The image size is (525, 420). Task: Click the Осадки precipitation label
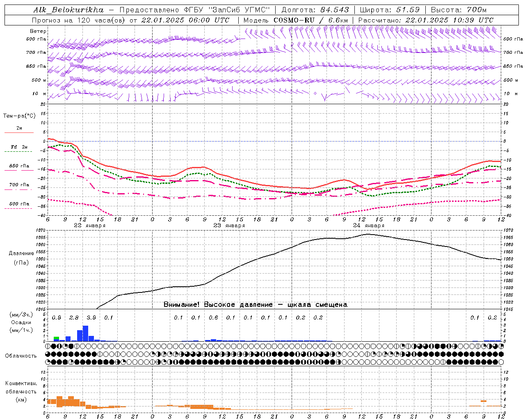[21, 322]
